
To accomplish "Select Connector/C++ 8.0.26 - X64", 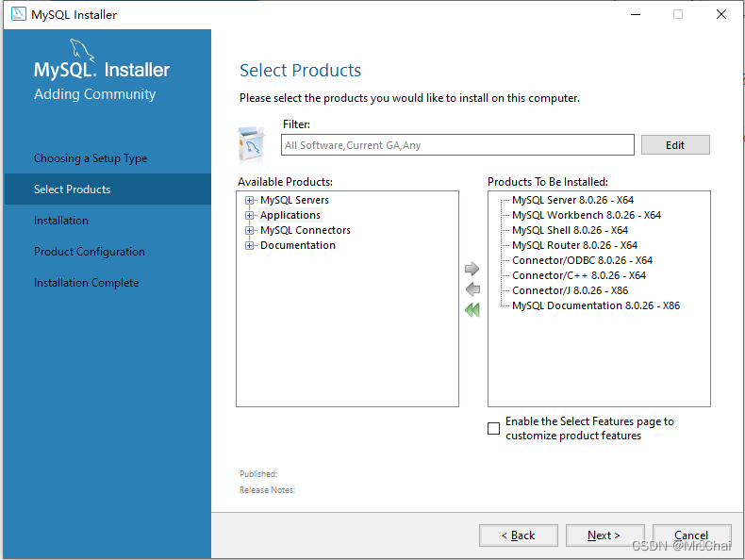I will [x=579, y=275].
